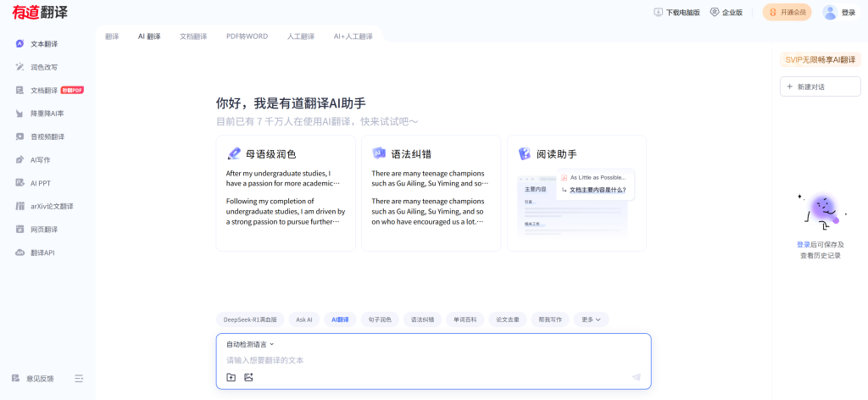Select the 语法纠错 mode chip
The width and height of the screenshot is (868, 400).
422,319
